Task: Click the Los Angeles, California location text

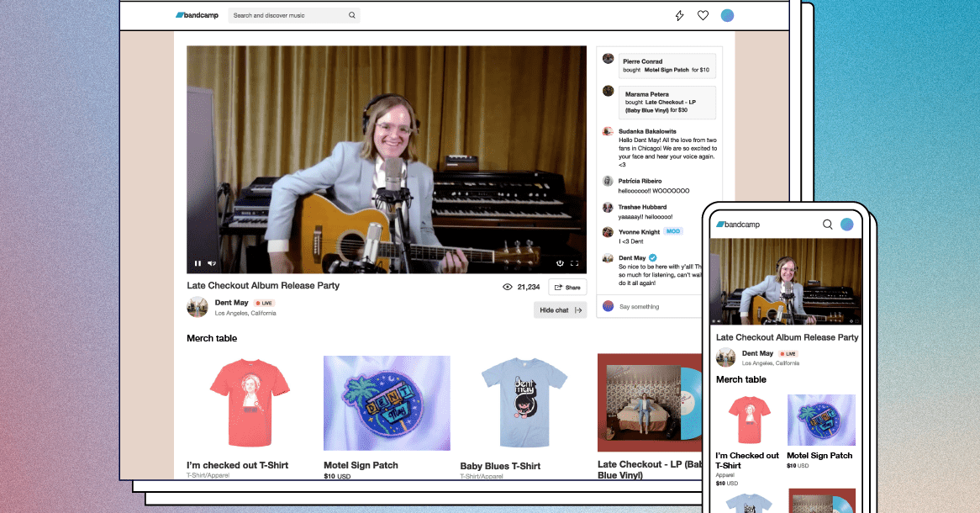Action: point(245,313)
